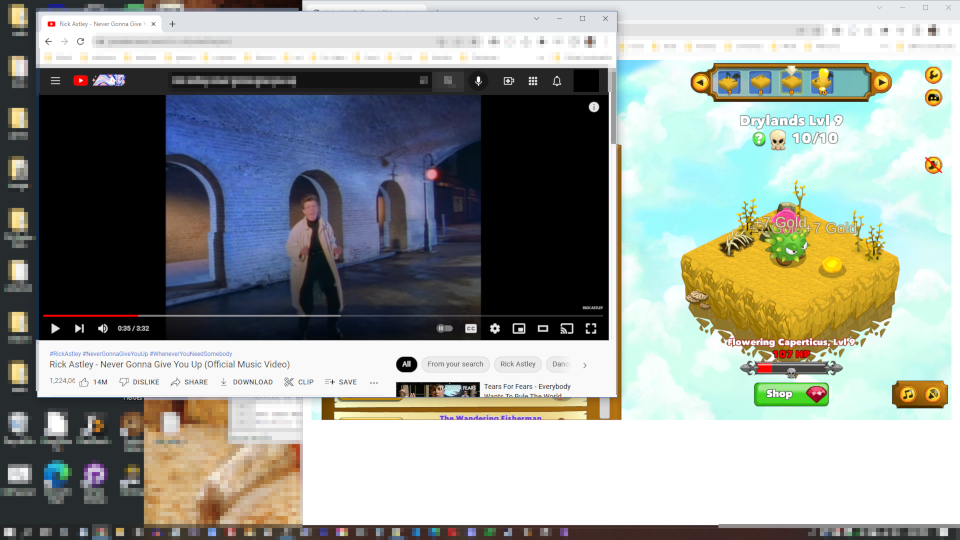
Task: Enter fullscreen on the YouTube video
Action: [x=591, y=329]
